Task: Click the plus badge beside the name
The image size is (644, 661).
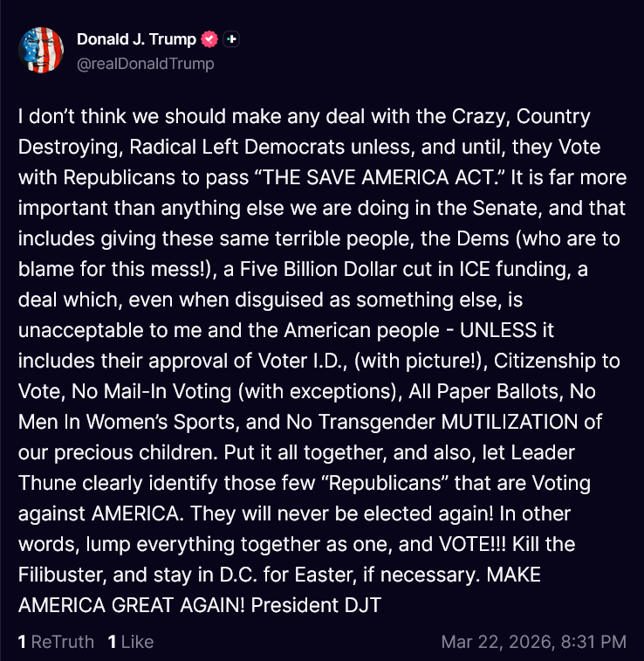Action: click(x=231, y=39)
